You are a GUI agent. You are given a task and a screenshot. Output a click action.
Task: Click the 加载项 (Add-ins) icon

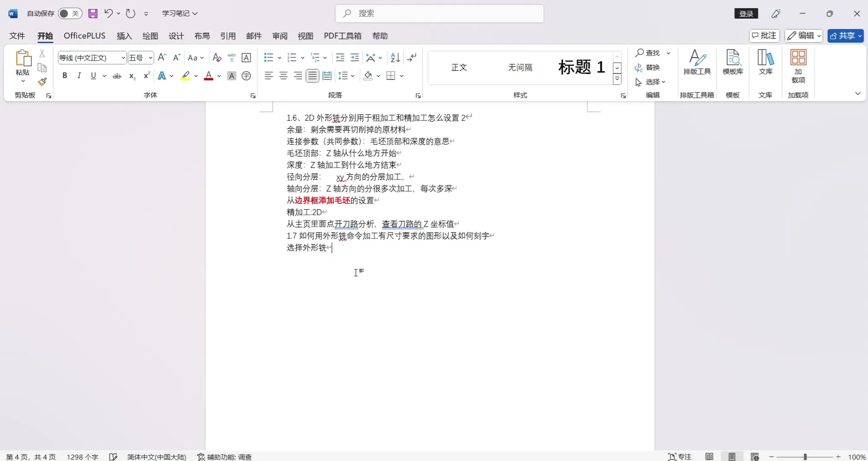(798, 66)
